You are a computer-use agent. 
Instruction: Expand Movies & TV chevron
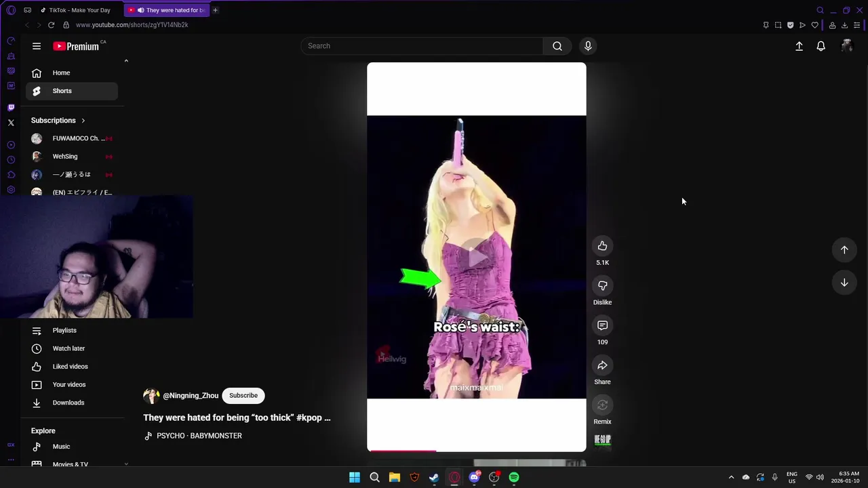point(126,464)
